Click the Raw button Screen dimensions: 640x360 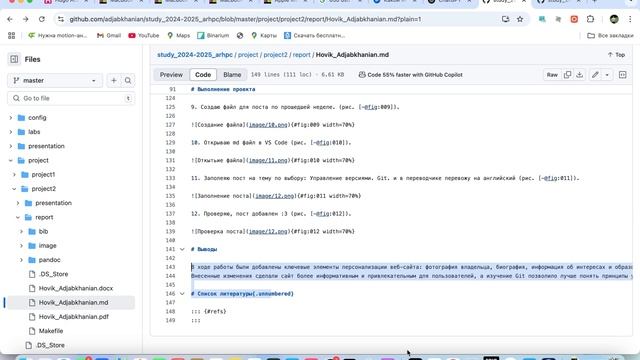click(552, 75)
